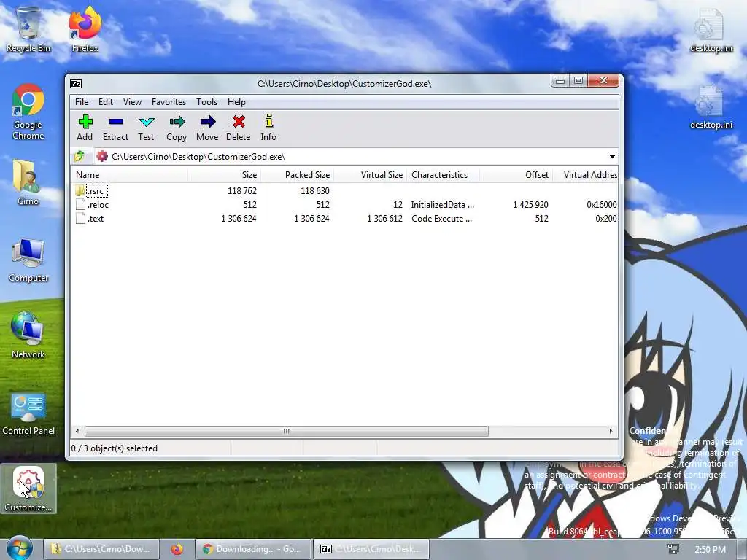This screenshot has height=560, width=747.
Task: Click the network tray icon
Action: click(x=673, y=549)
